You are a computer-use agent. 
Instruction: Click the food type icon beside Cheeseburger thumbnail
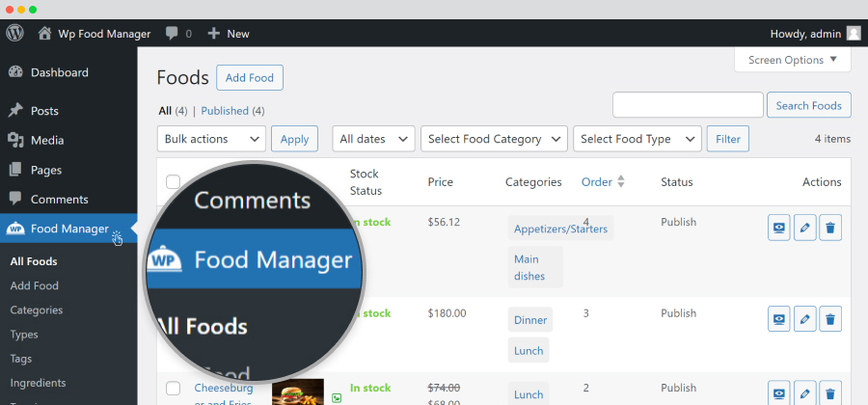pyautogui.click(x=336, y=398)
